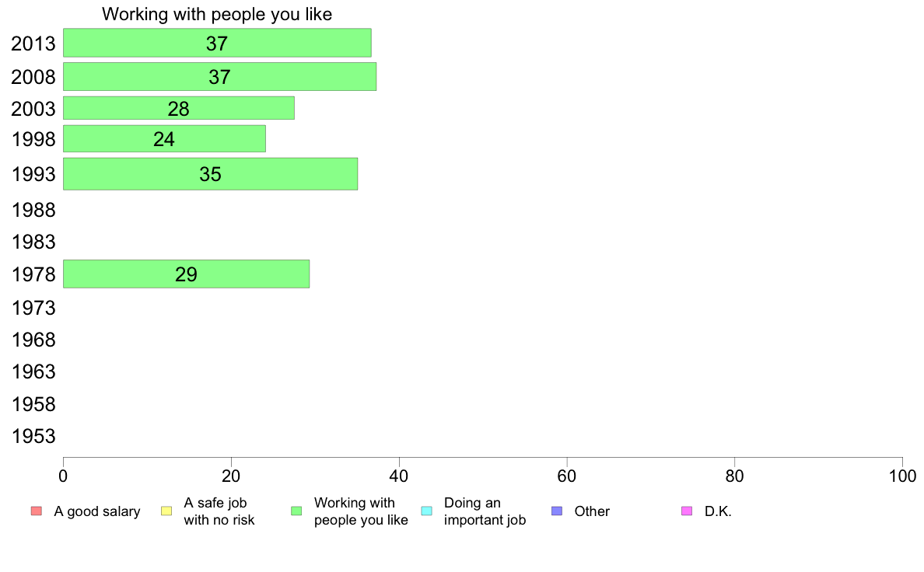Screen dimensions: 924x572
Task: Click the 1968 year label
Action: click(x=33, y=340)
